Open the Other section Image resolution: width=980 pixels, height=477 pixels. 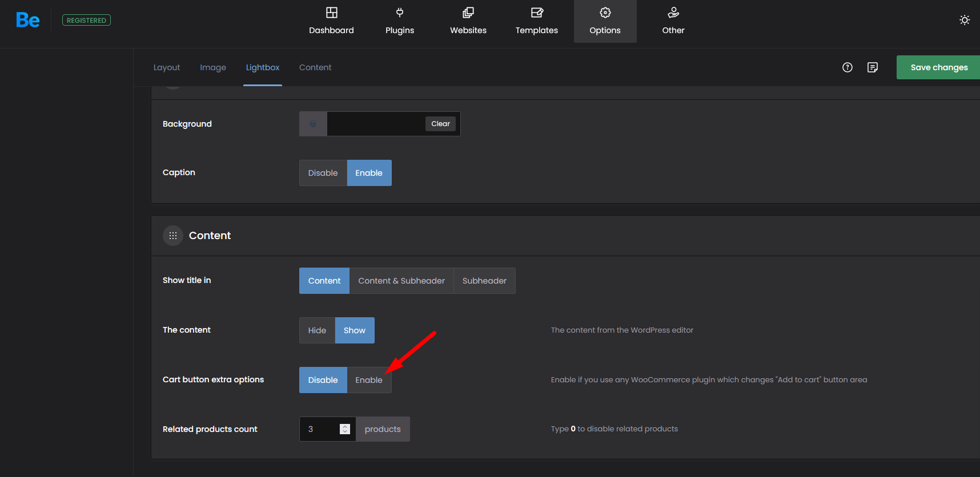[x=673, y=21]
